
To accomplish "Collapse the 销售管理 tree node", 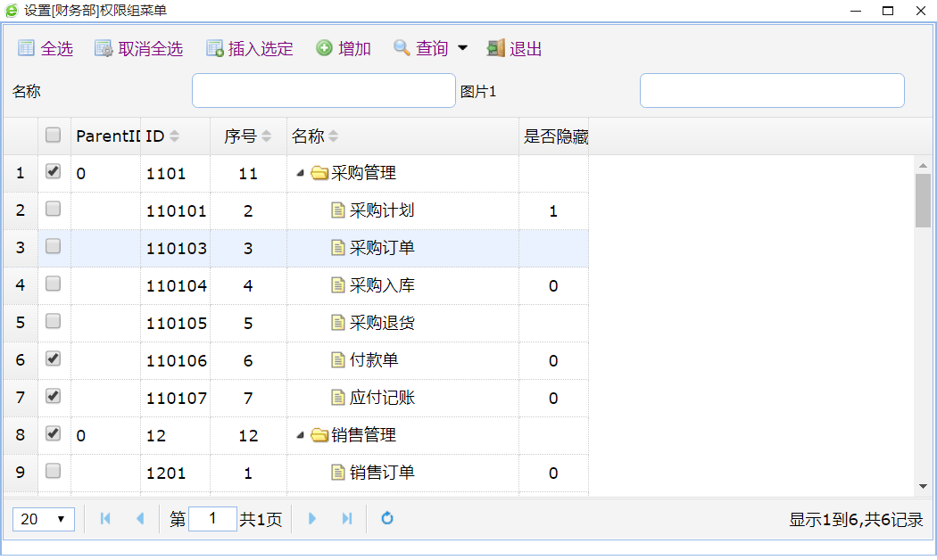I will (300, 436).
